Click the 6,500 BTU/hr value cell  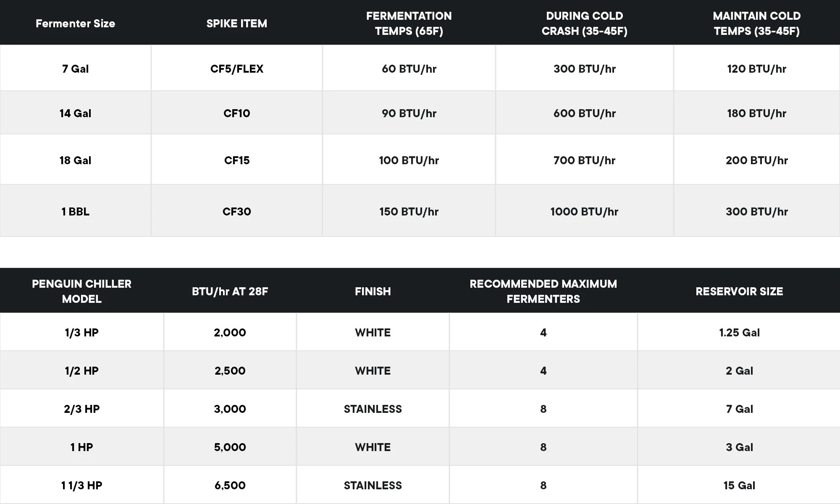pyautogui.click(x=230, y=486)
